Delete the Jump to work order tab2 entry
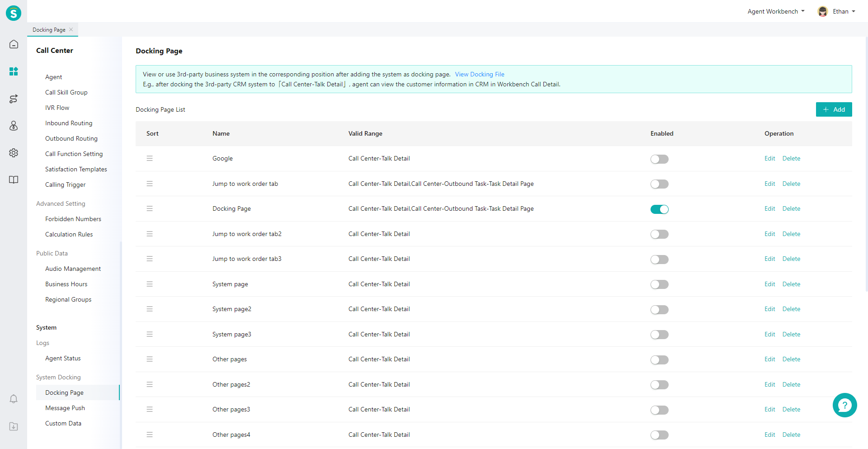 pyautogui.click(x=792, y=234)
